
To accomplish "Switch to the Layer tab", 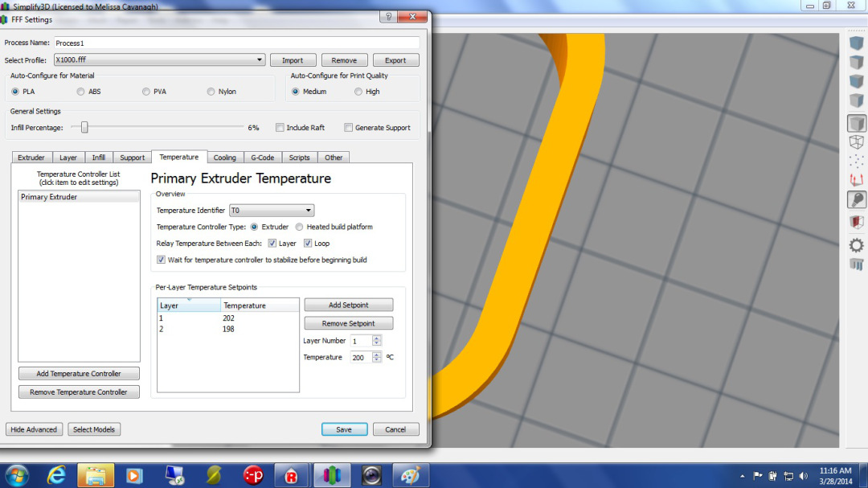I will (x=68, y=158).
